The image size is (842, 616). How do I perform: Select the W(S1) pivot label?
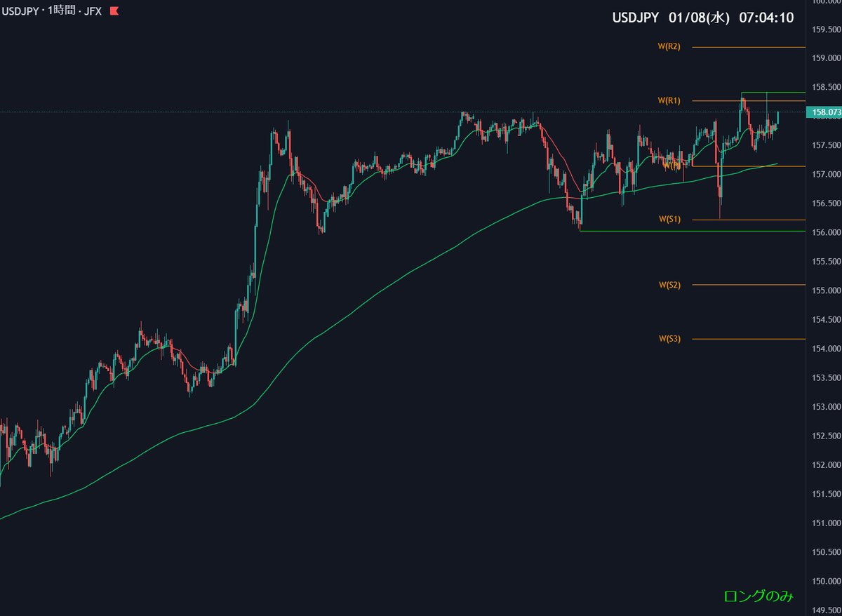[x=669, y=219]
